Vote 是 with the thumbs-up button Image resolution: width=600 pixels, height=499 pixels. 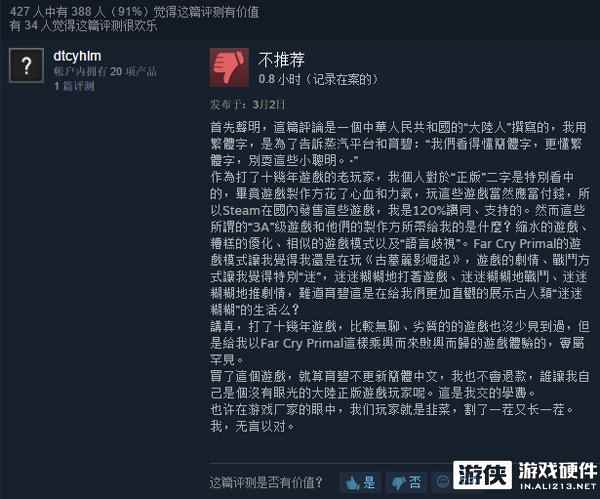pyautogui.click(x=360, y=482)
